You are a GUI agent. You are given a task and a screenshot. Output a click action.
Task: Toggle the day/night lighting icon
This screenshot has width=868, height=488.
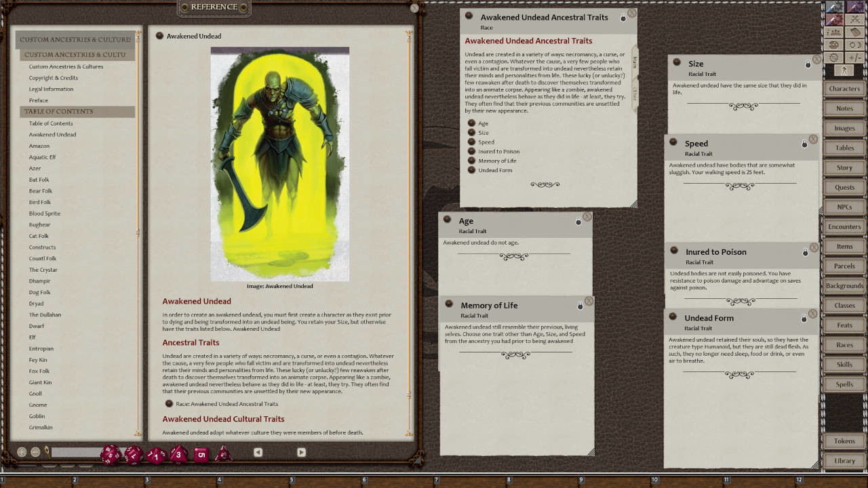(854, 44)
